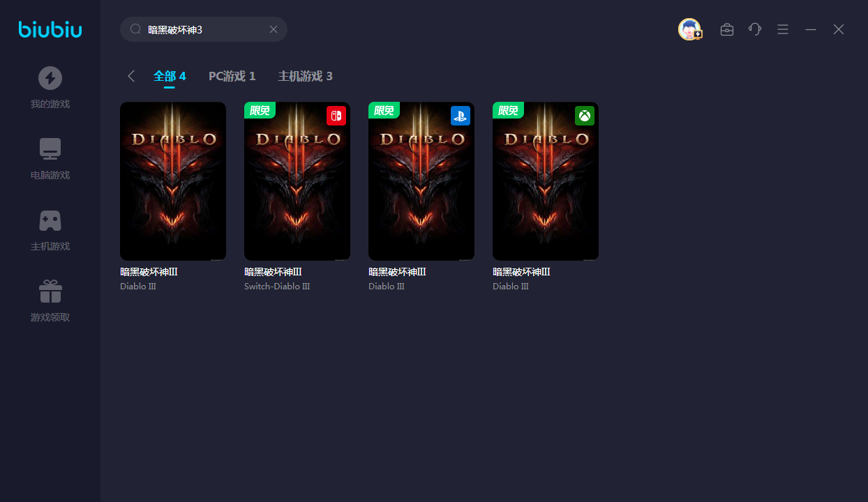The image size is (868, 502).
Task: Click the 我的游戏 sidebar label
Action: 50,105
